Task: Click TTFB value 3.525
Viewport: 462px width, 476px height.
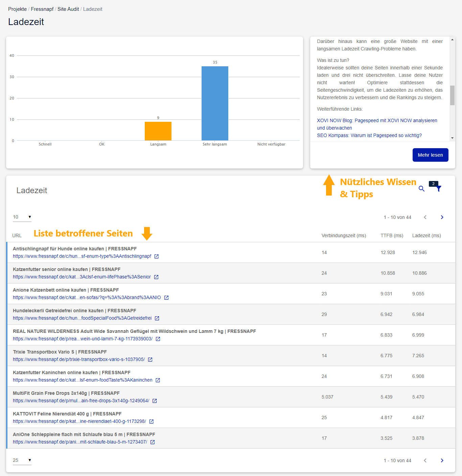Action: [387, 438]
